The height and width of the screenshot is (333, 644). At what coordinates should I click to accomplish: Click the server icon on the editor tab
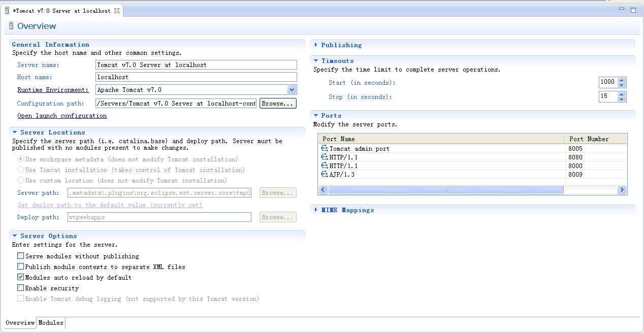tap(7, 10)
